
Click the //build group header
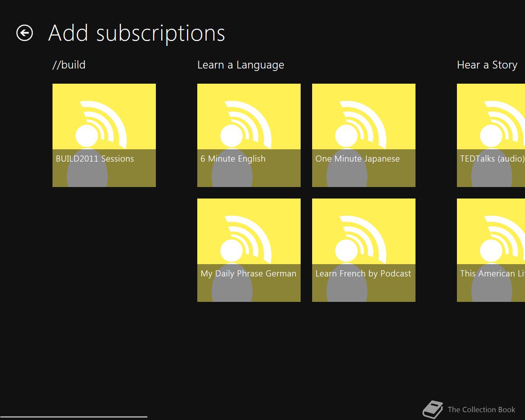(69, 65)
